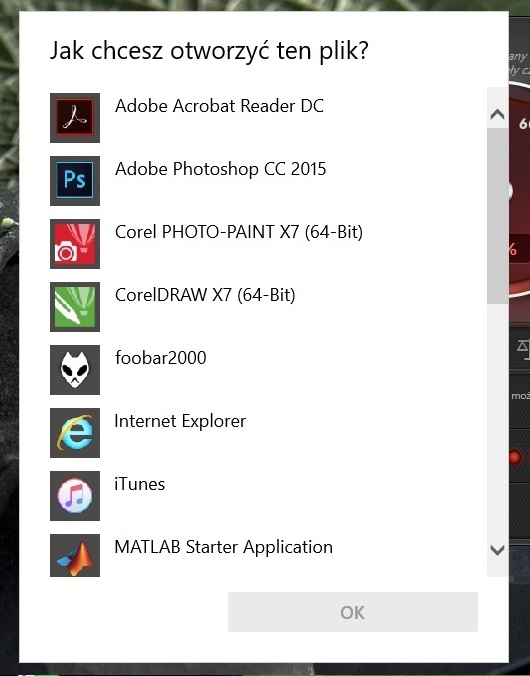Select the 'Adobe Acrobat Reader DC' text entry

(220, 106)
